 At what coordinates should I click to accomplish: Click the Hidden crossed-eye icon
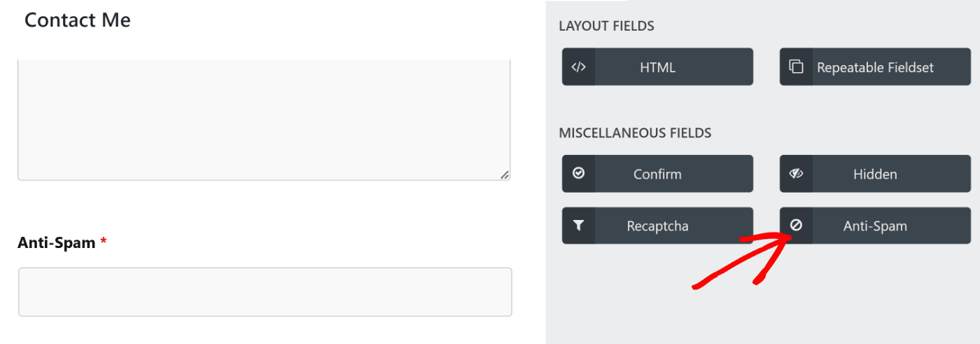[x=796, y=174]
